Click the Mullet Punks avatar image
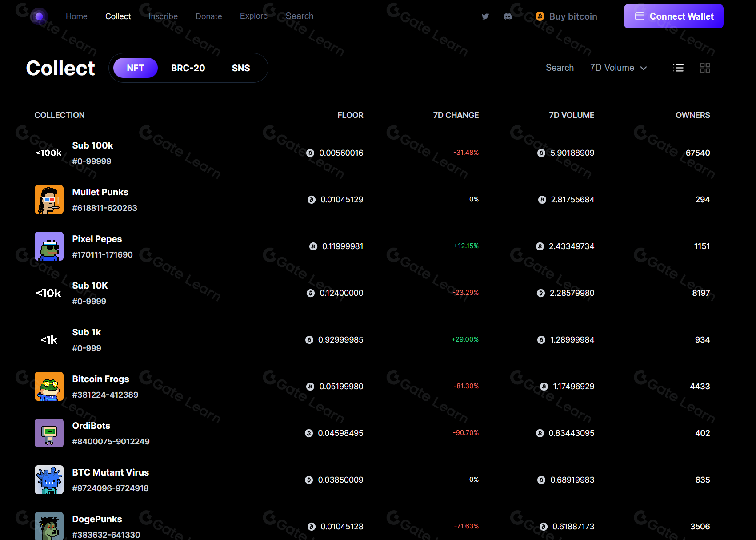The height and width of the screenshot is (540, 756). click(x=49, y=200)
